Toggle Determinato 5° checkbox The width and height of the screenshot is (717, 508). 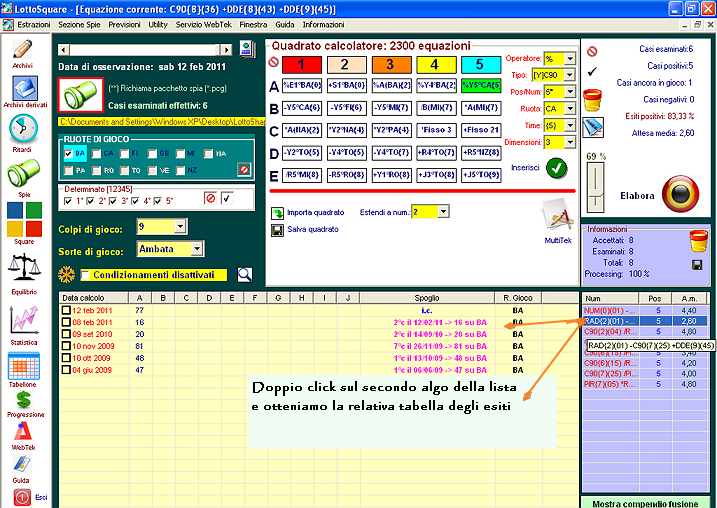pyautogui.click(x=157, y=201)
